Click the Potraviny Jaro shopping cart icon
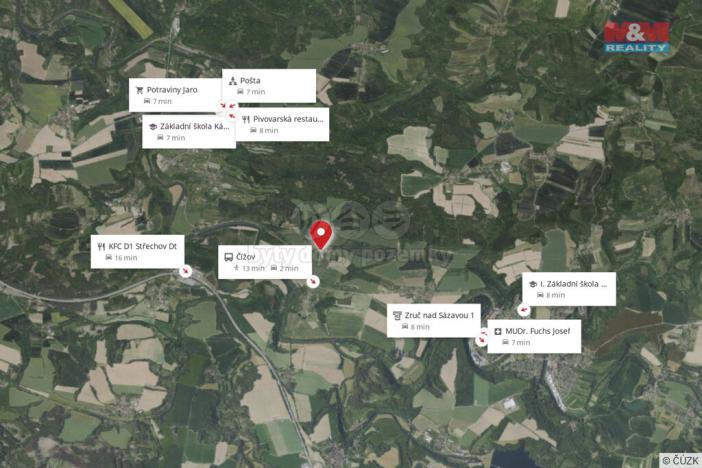This screenshot has height=468, width=702. 140,90
